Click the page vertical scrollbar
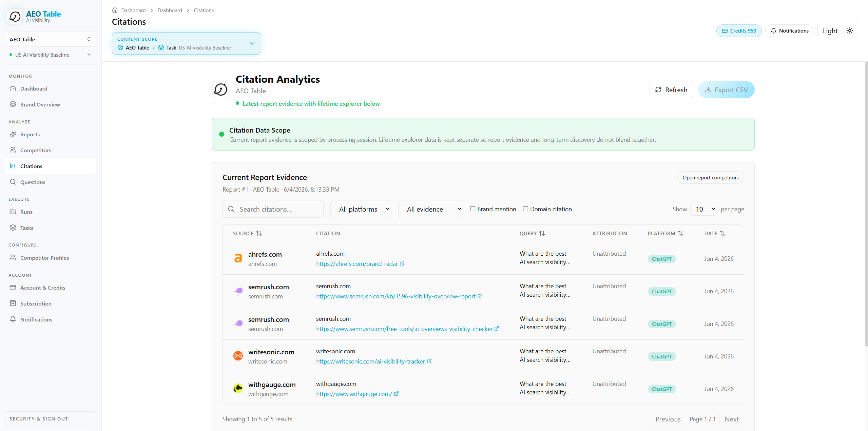This screenshot has width=868, height=431. pos(866,203)
